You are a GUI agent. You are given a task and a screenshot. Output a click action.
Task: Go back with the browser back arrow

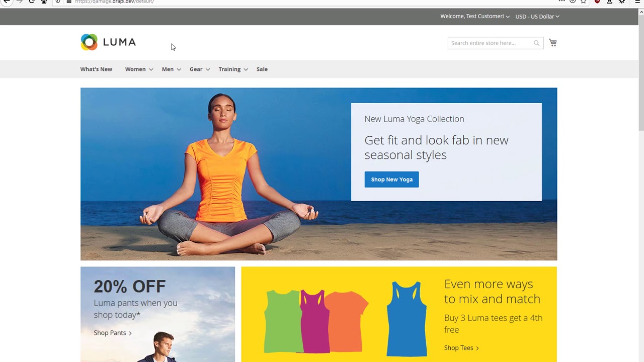[7, 2]
